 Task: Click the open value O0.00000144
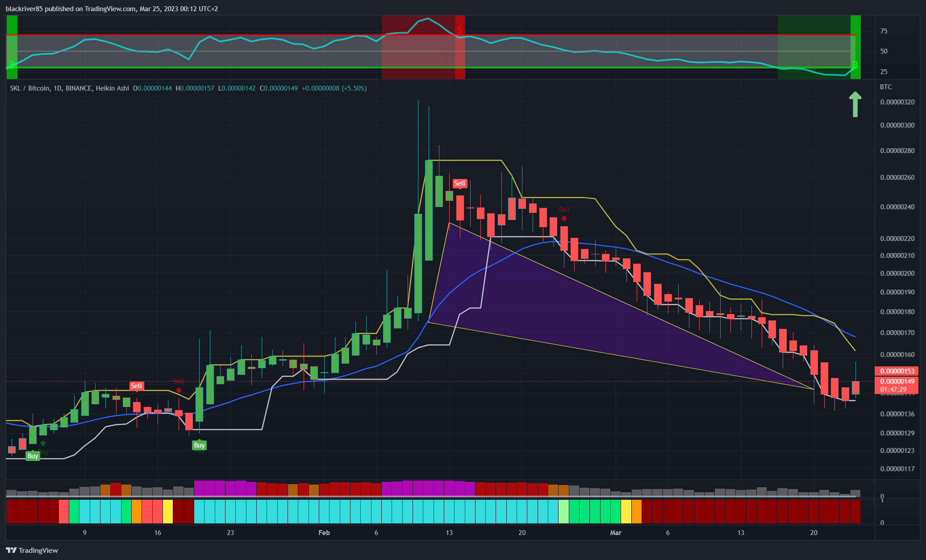pyautogui.click(x=152, y=88)
